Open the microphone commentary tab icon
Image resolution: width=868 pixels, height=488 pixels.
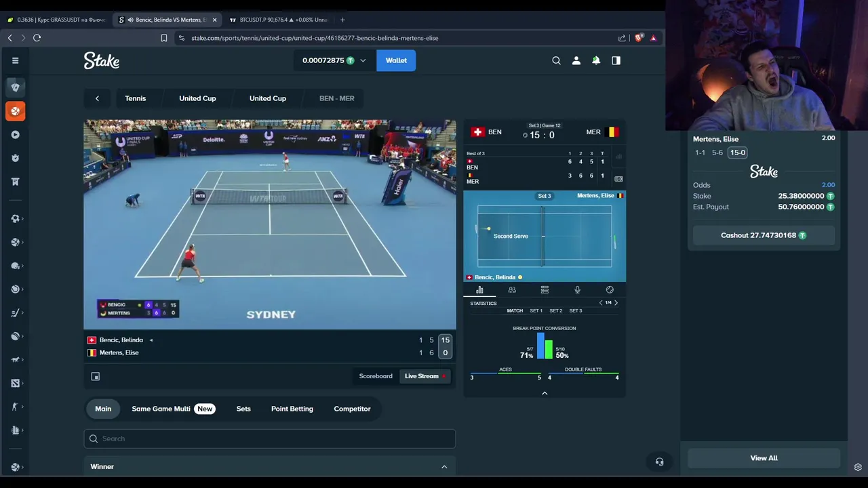click(577, 290)
